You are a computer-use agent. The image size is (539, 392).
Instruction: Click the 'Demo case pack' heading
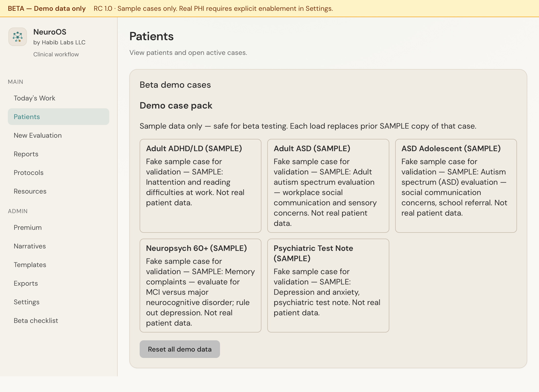176,106
